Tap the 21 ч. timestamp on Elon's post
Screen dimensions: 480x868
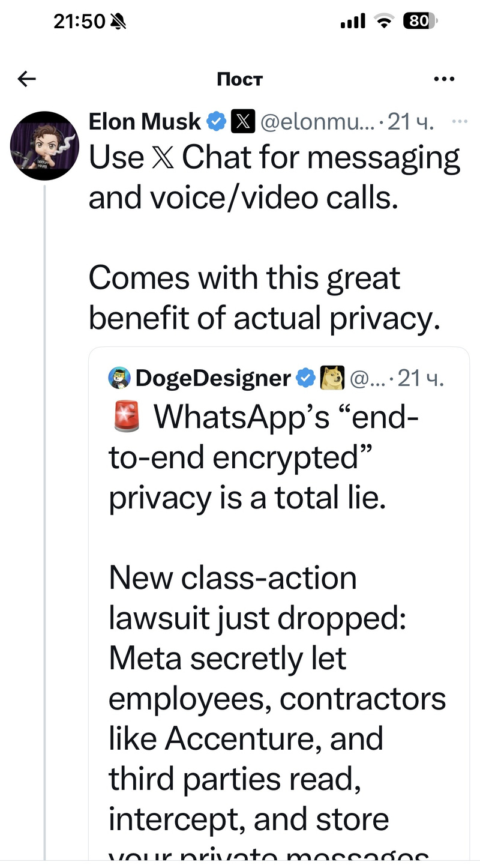(x=410, y=122)
